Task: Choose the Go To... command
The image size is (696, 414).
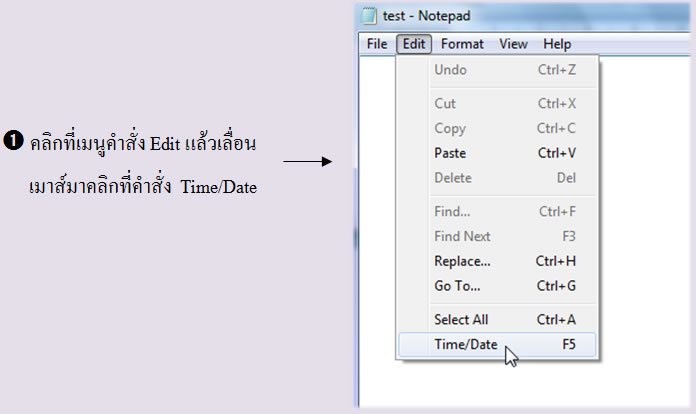Action: 497,286
